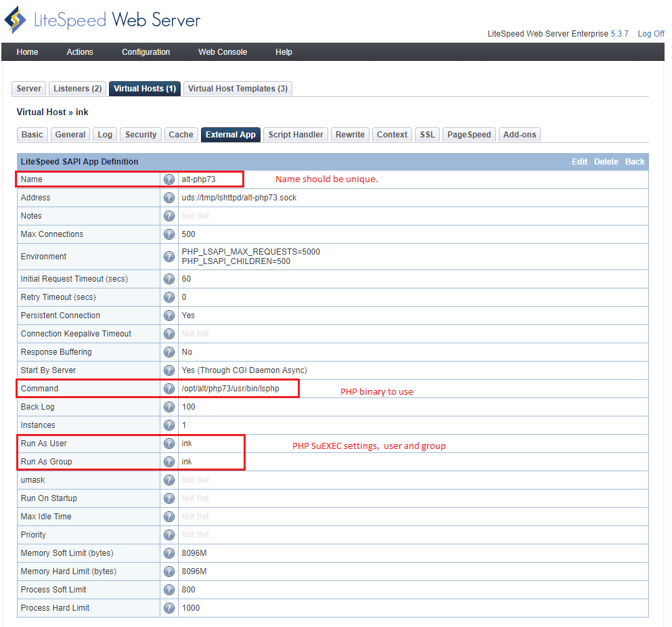672x627 pixels.
Task: Click the alt-php73 name value
Action: point(198,179)
